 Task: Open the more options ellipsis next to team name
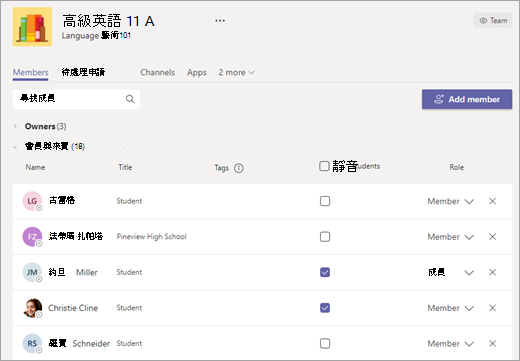click(220, 21)
